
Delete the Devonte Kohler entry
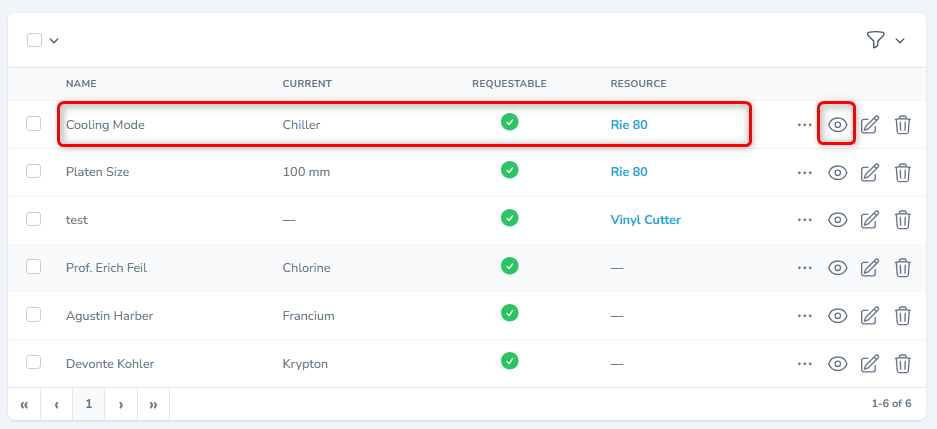902,363
